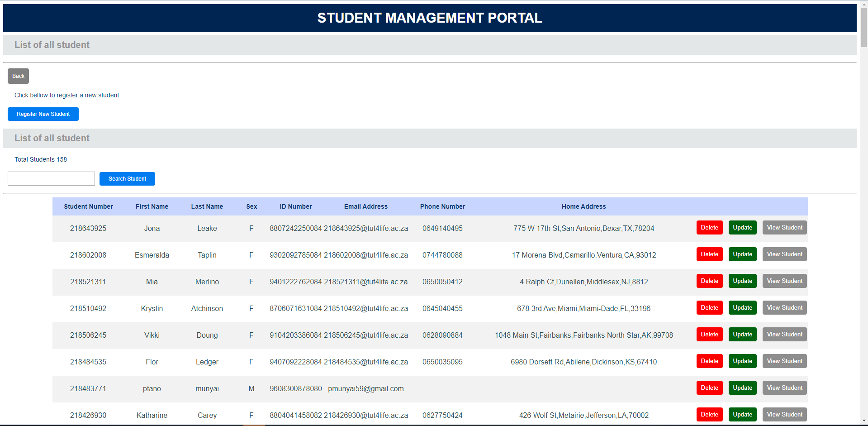View Student details for Katharine Carey
The image size is (868, 426).
(x=784, y=415)
